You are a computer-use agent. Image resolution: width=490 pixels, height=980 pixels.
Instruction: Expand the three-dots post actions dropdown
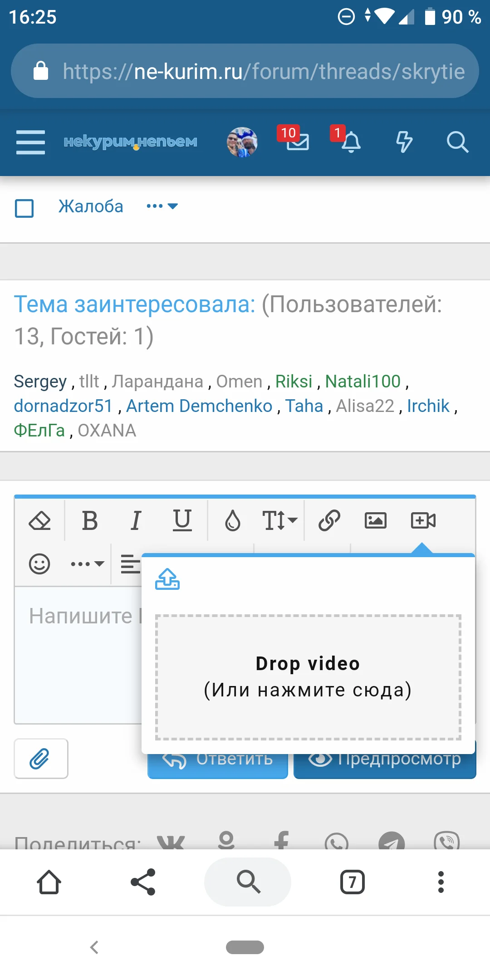click(162, 206)
